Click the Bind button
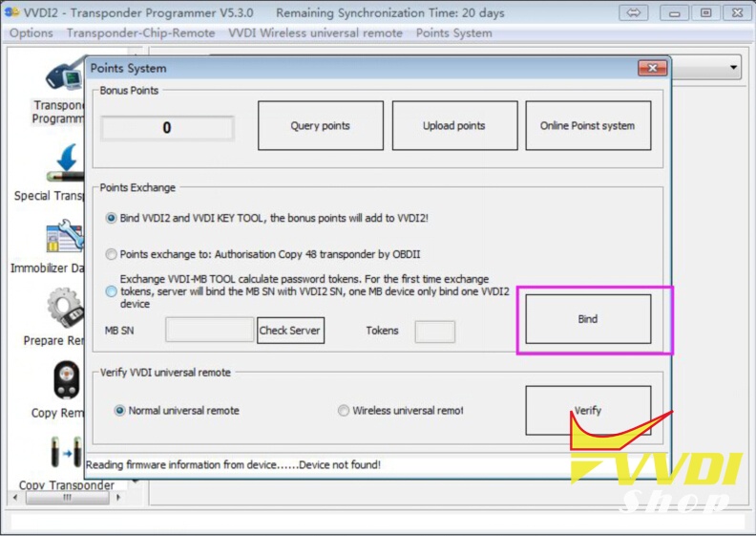This screenshot has width=756, height=536. [x=588, y=319]
